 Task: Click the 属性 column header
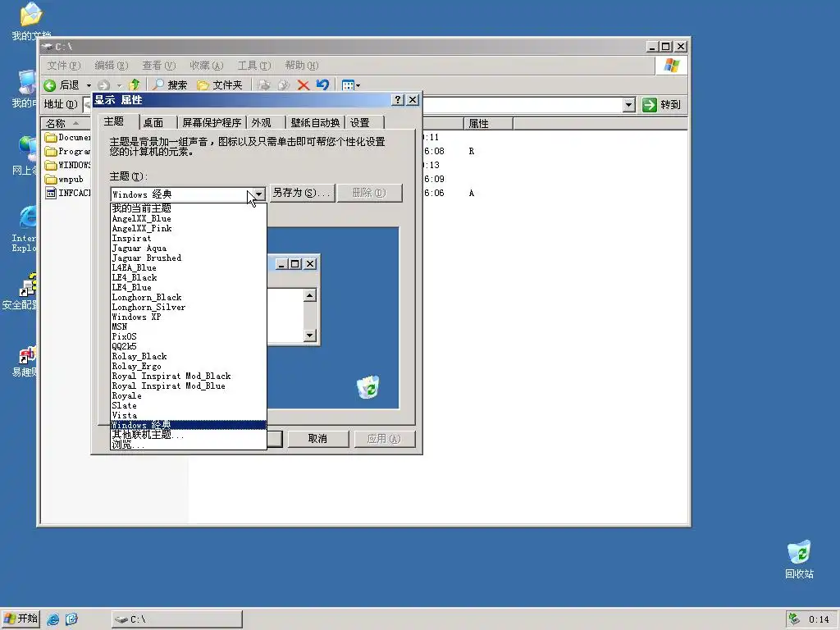click(x=488, y=124)
